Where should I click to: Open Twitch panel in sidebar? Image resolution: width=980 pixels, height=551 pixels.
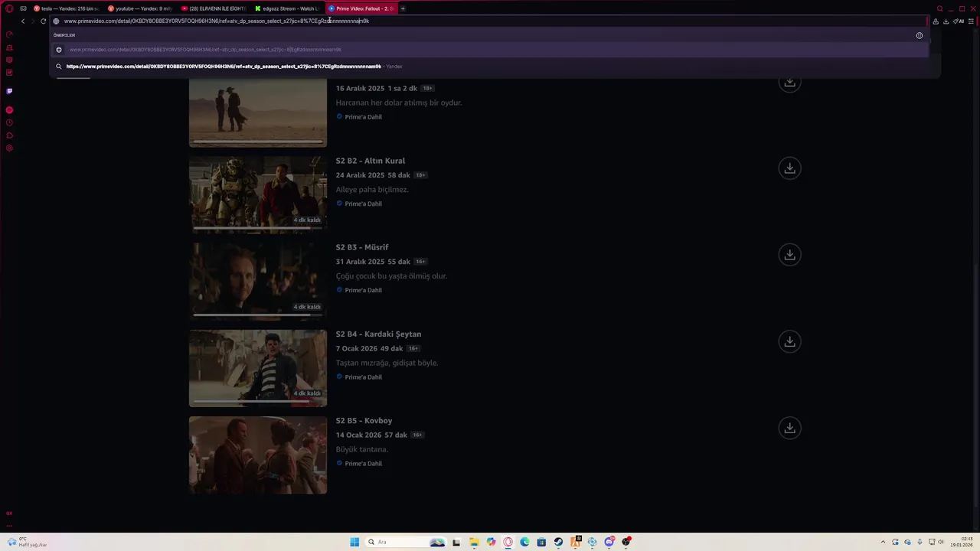pyautogui.click(x=9, y=91)
